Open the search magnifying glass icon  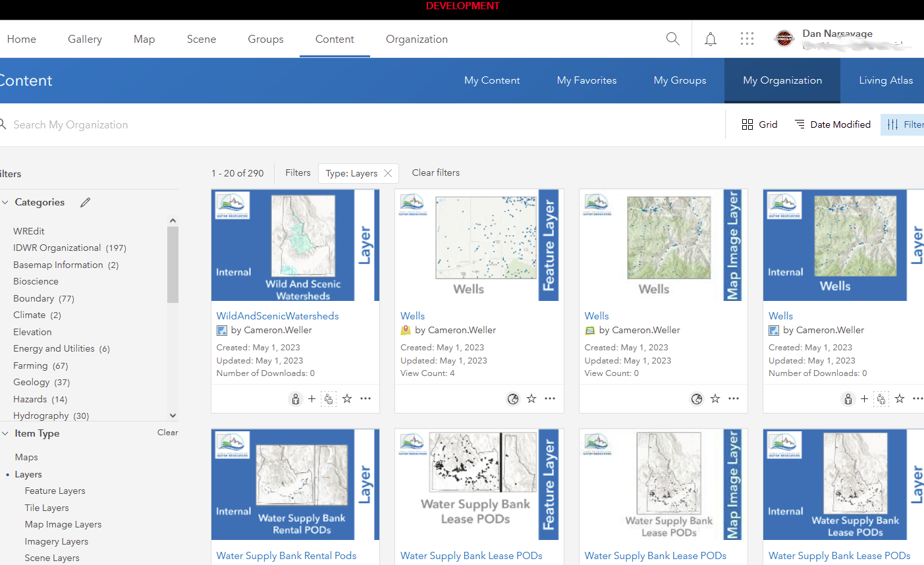(x=672, y=39)
